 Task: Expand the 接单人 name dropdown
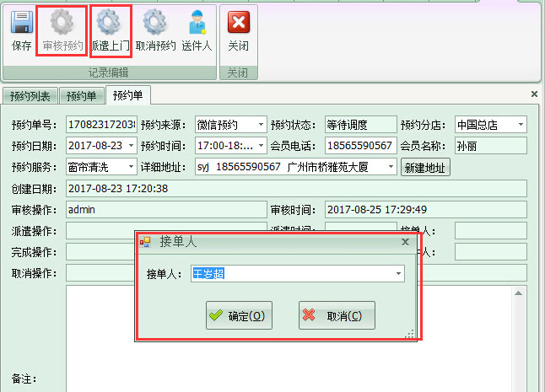(x=398, y=274)
